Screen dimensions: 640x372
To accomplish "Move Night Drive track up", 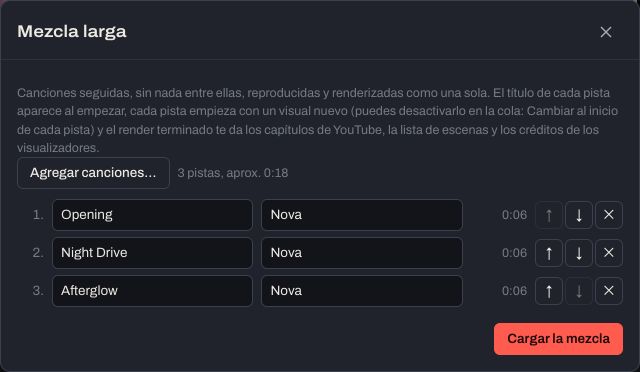I will 549,253.
